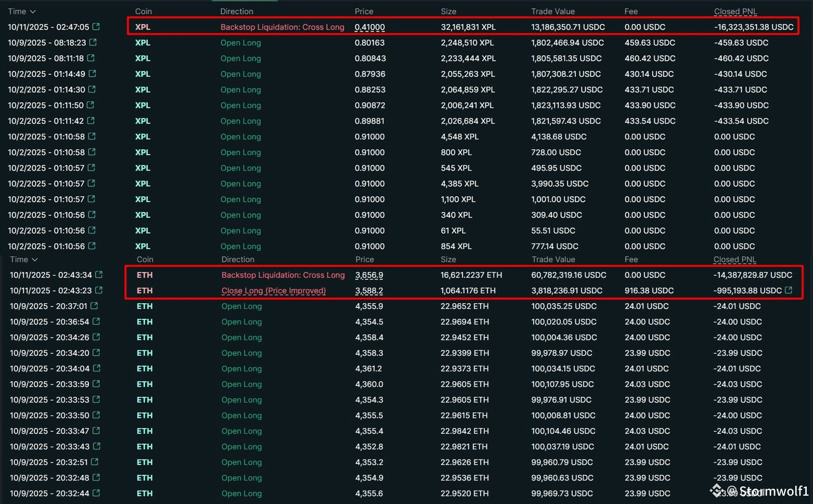Open external link icon for 10/9/2025 08:18:23 trade
Screen dimensions: 813x504
pyautogui.click(x=93, y=42)
